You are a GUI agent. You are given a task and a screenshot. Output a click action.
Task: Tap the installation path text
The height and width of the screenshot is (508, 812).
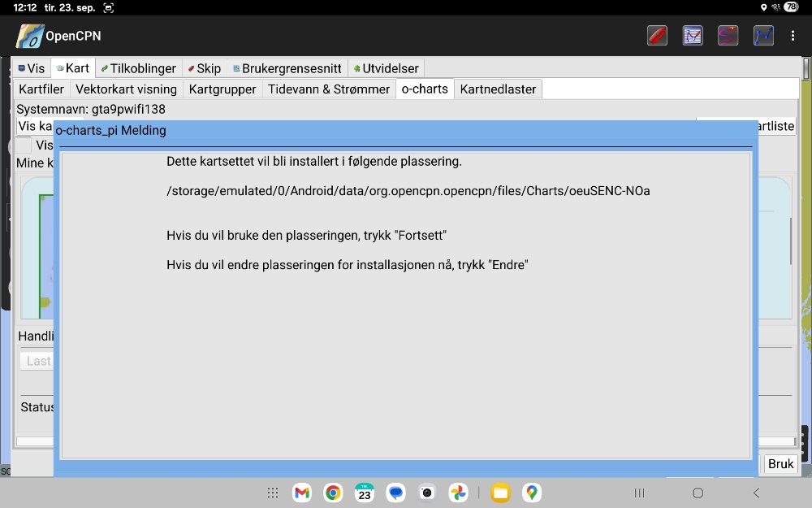point(408,191)
